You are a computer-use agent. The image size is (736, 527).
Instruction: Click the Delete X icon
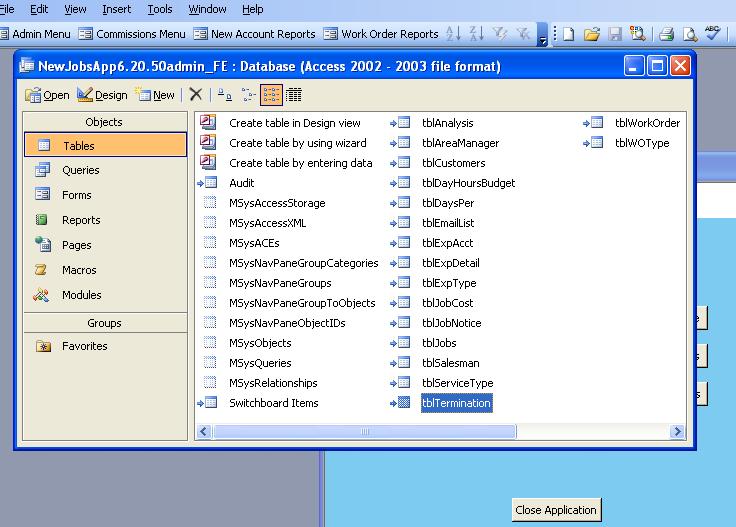point(196,95)
